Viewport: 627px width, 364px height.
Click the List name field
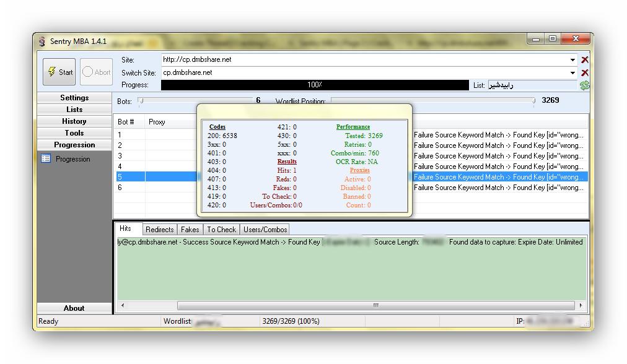(x=532, y=85)
